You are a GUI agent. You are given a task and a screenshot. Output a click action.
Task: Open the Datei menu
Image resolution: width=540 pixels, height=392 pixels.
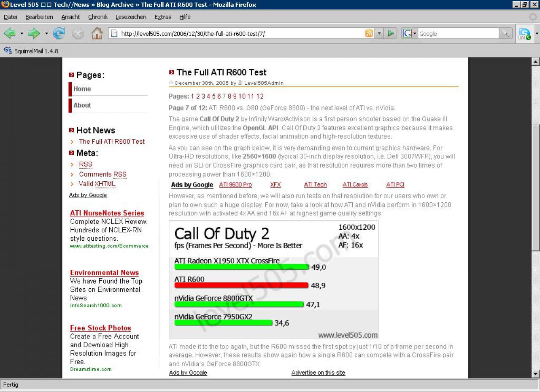11,17
